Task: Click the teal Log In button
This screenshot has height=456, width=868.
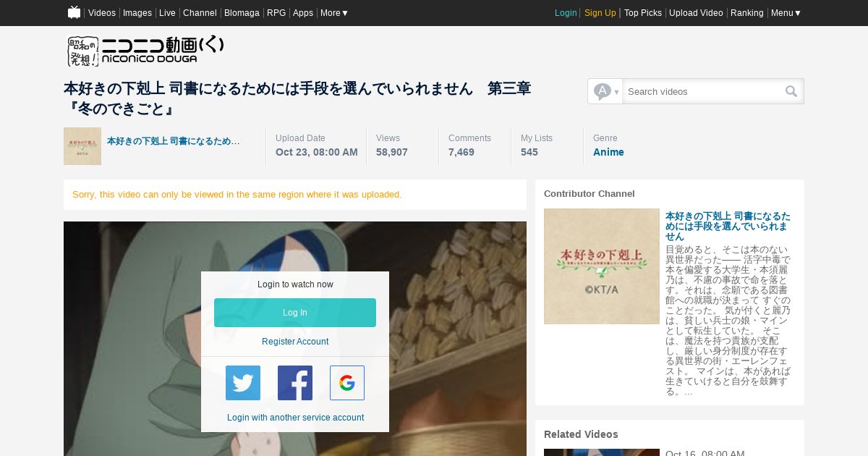Action: [x=295, y=313]
